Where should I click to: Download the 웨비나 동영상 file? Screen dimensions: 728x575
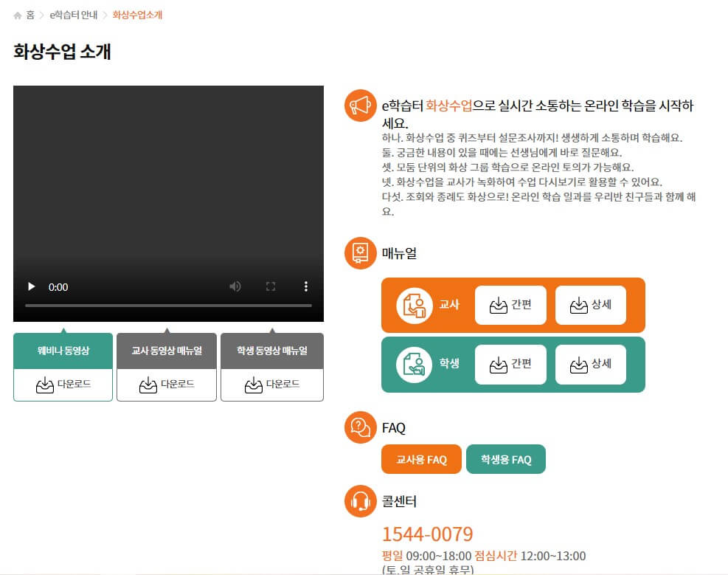pos(62,385)
